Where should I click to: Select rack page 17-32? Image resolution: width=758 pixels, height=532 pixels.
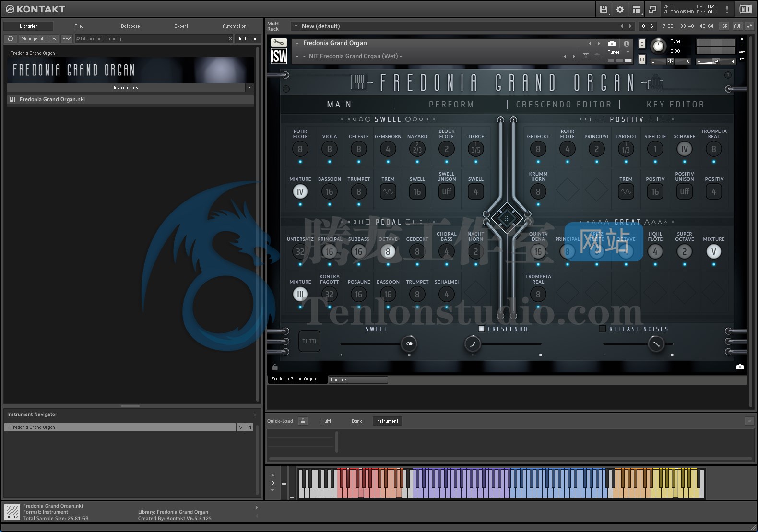[667, 26]
